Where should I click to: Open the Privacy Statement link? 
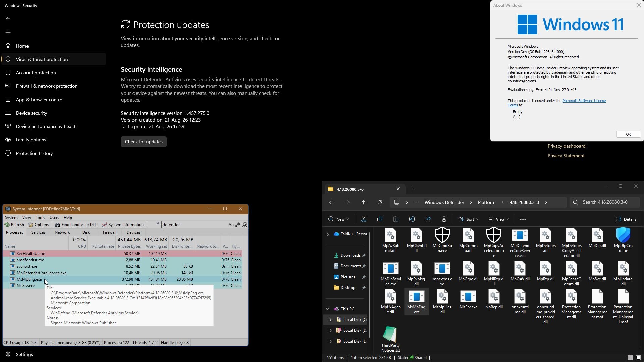point(566,156)
